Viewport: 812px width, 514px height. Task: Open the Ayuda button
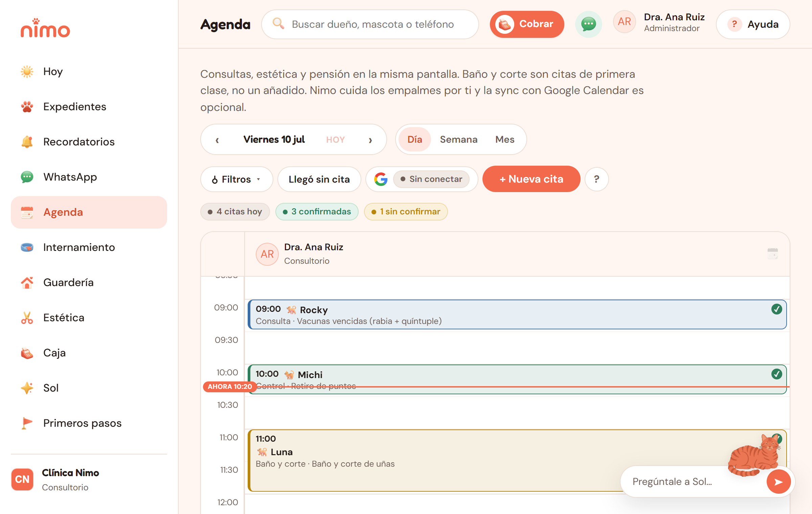point(753,24)
